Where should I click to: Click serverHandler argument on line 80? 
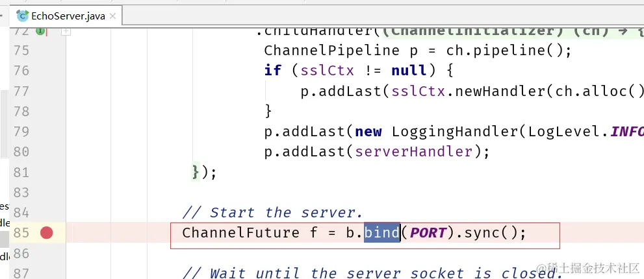coord(414,152)
